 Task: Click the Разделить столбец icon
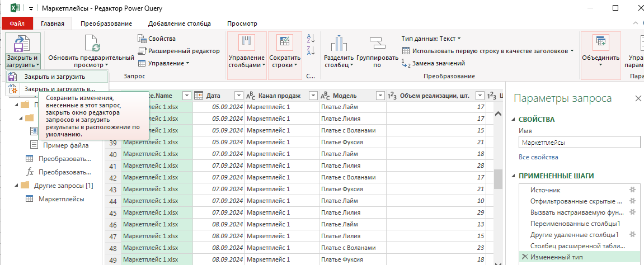[x=339, y=44]
